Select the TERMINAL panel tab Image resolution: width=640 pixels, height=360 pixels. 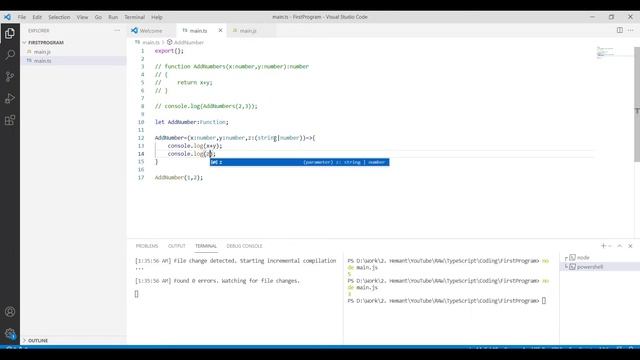point(206,246)
